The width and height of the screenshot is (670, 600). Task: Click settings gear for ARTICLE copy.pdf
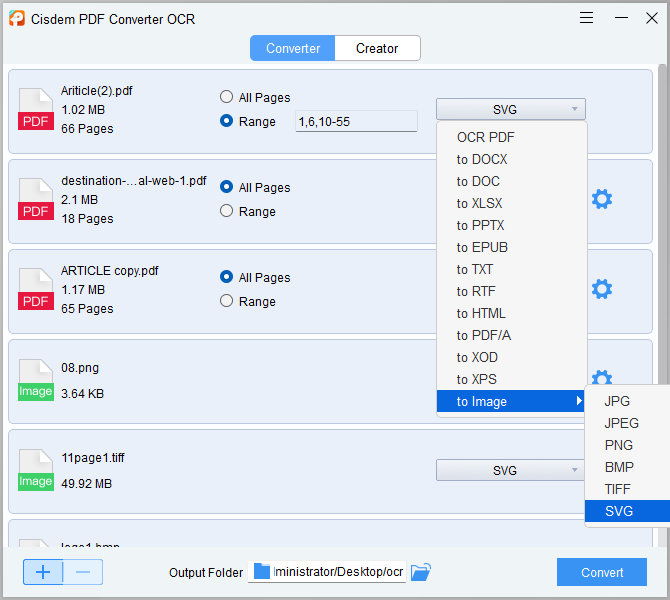(x=601, y=289)
